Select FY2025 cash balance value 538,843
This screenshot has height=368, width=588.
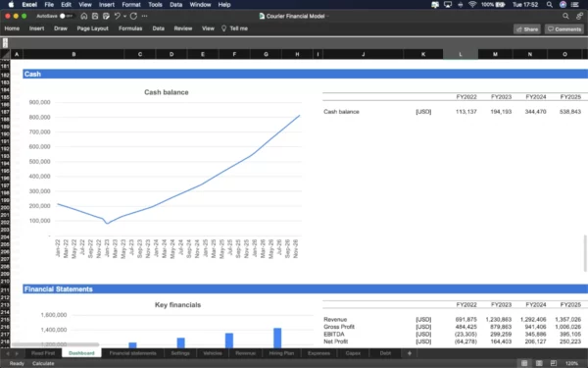570,112
